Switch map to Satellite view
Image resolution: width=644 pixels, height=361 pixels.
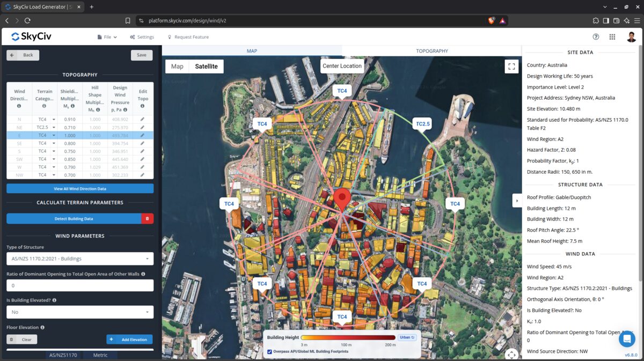pyautogui.click(x=207, y=67)
